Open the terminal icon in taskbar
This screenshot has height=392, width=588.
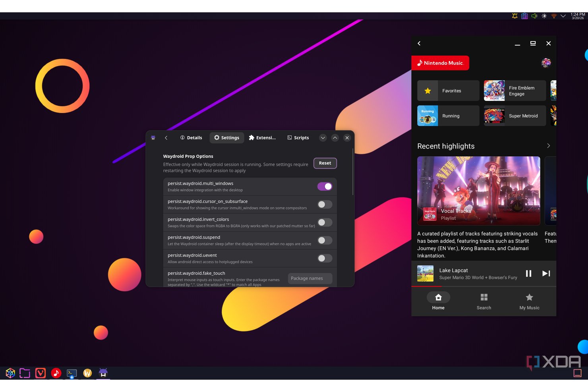point(72,373)
